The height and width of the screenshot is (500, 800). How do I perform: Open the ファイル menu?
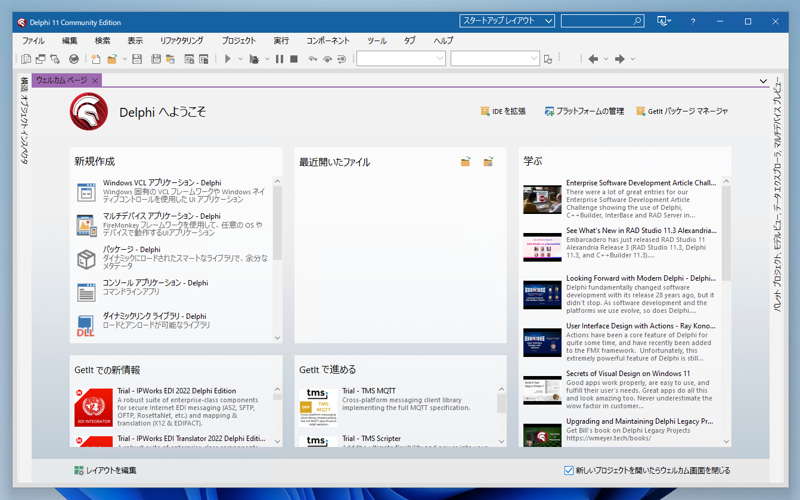tap(33, 40)
